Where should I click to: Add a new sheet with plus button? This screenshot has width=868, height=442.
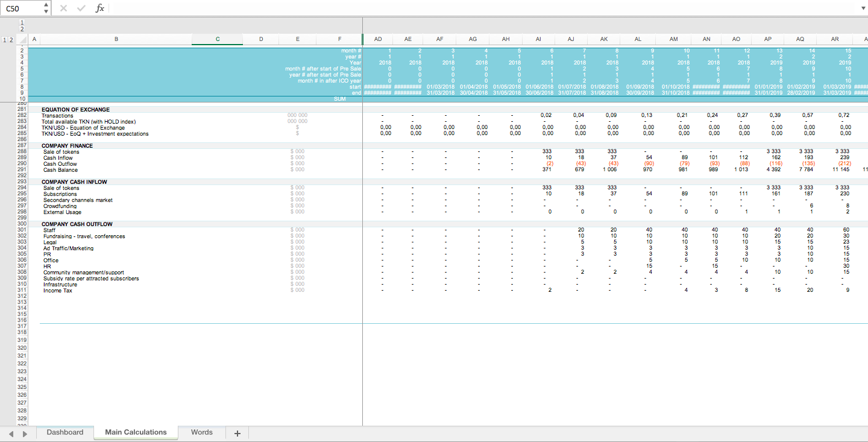pyautogui.click(x=237, y=433)
